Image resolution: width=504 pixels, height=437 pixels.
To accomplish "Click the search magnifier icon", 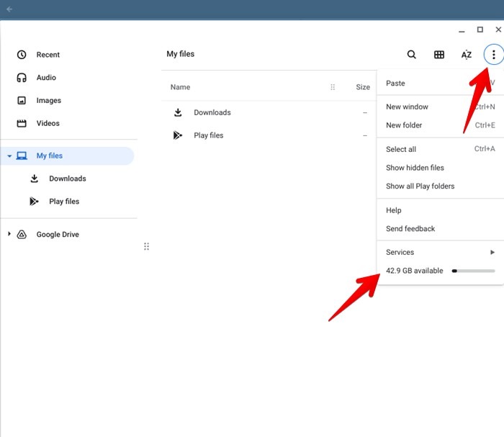I will point(411,55).
